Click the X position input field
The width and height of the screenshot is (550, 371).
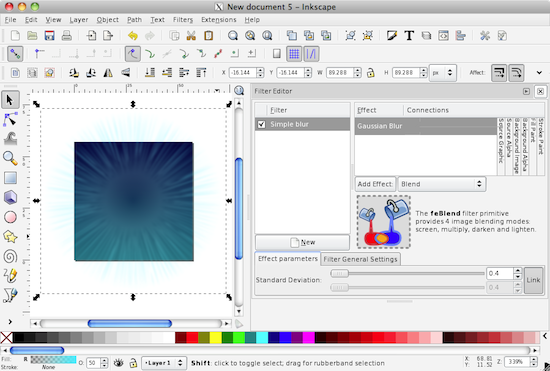(242, 73)
